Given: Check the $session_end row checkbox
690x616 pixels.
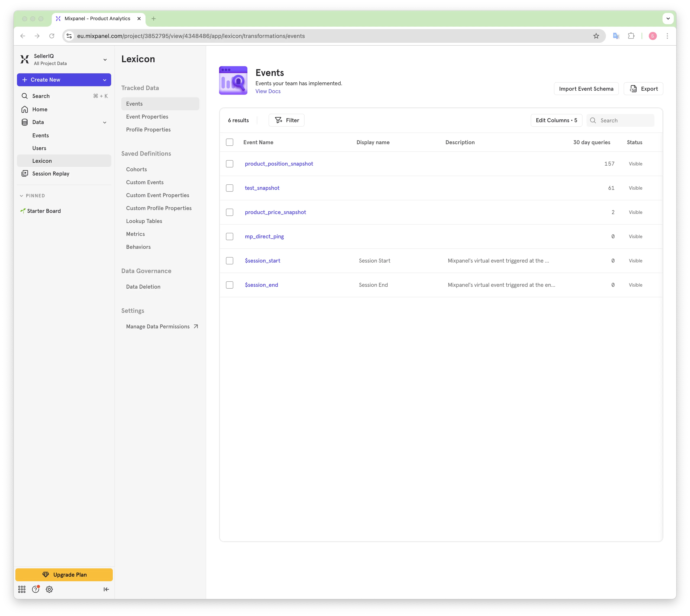Looking at the screenshot, I should click(x=230, y=285).
